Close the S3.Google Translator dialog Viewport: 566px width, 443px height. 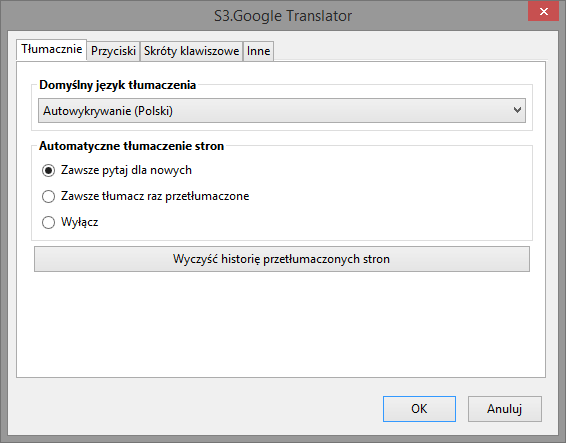click(543, 12)
